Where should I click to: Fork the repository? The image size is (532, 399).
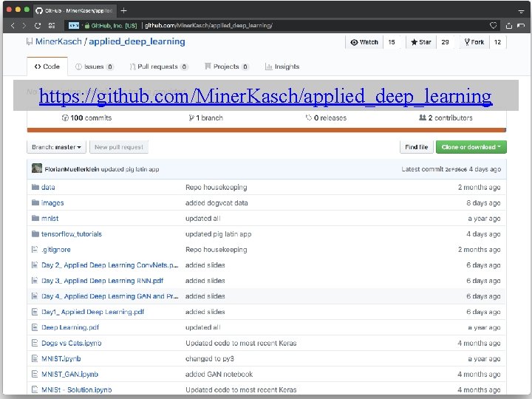coord(474,42)
